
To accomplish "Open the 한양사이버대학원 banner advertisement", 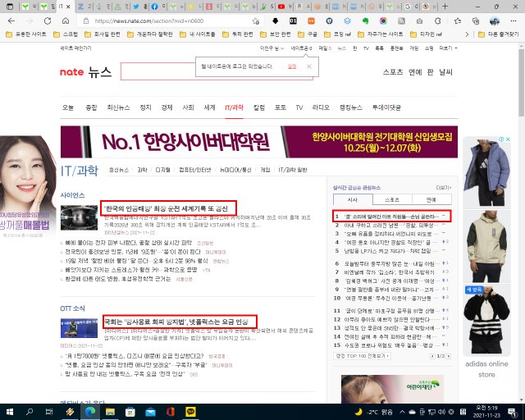I will coord(259,142).
